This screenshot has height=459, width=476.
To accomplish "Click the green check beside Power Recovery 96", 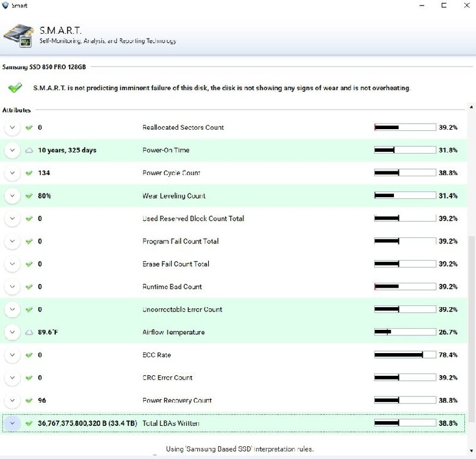I will [29, 400].
